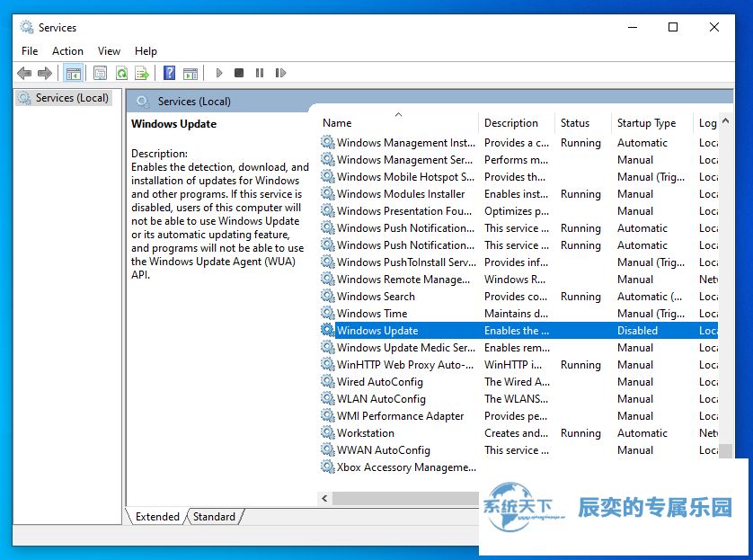Click horizontal scrollbar left arrow
Image resolution: width=753 pixels, height=560 pixels.
324,498
